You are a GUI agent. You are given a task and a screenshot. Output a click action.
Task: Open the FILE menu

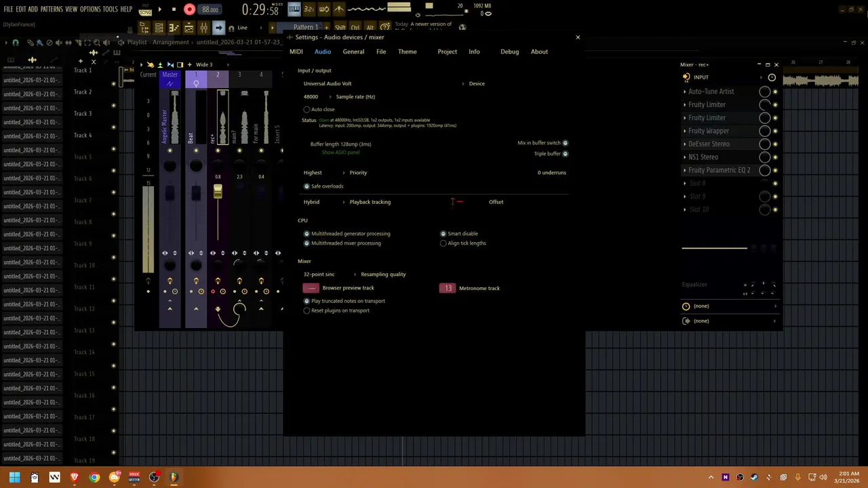pyautogui.click(x=8, y=9)
